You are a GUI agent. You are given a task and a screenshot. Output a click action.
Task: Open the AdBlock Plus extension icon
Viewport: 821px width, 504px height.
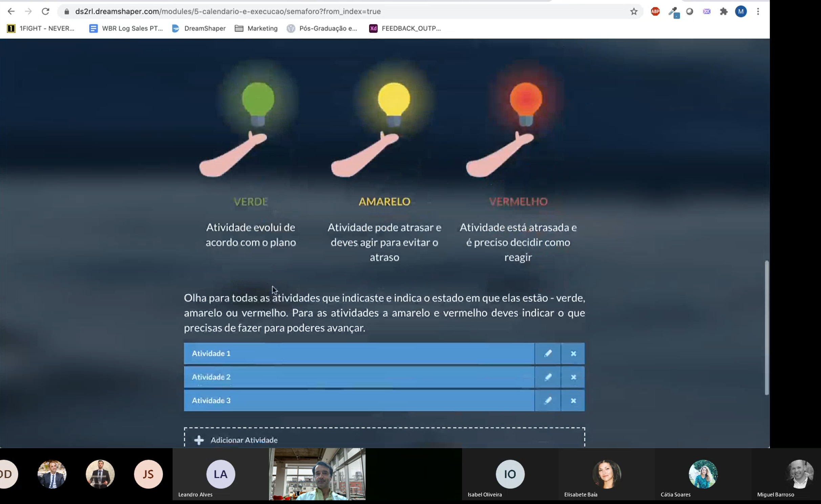[x=655, y=12]
